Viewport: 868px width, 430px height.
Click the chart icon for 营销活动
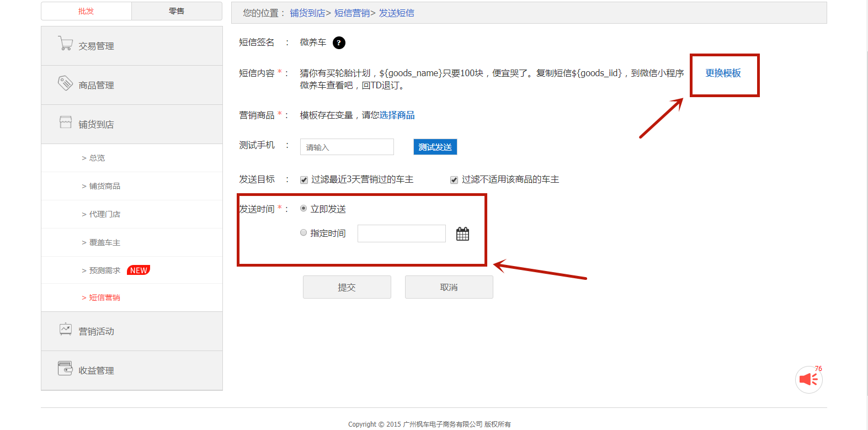click(66, 330)
